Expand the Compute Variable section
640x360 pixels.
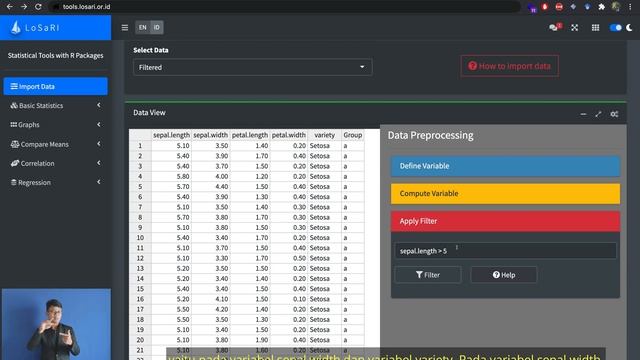click(505, 193)
